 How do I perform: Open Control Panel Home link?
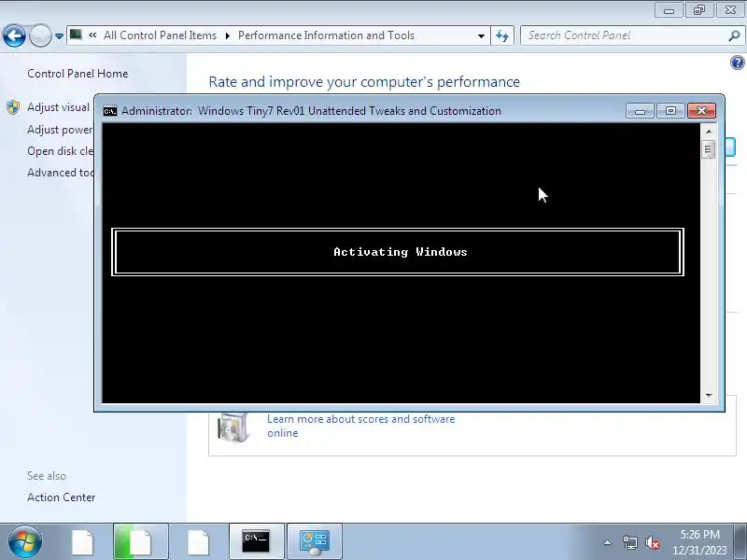tap(78, 74)
